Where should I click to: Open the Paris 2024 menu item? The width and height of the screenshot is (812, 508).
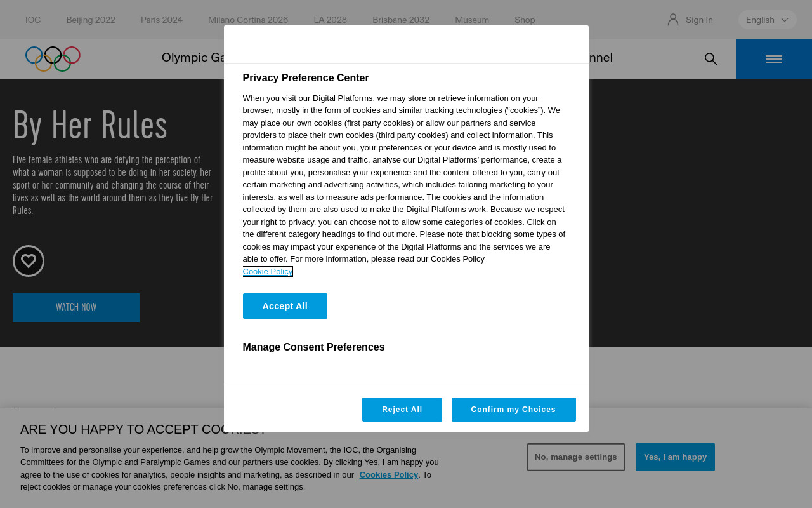[162, 20]
